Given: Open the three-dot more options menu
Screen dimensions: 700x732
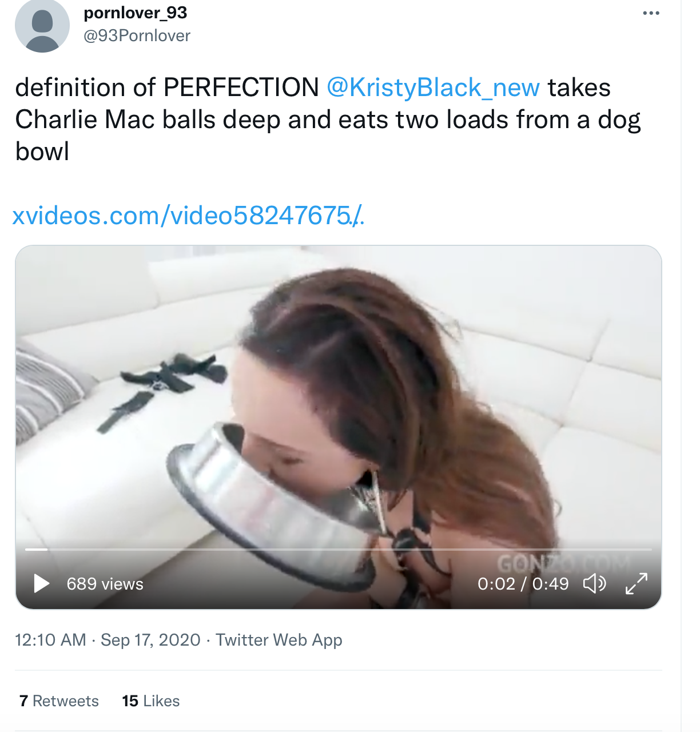Looking at the screenshot, I should pyautogui.click(x=651, y=13).
